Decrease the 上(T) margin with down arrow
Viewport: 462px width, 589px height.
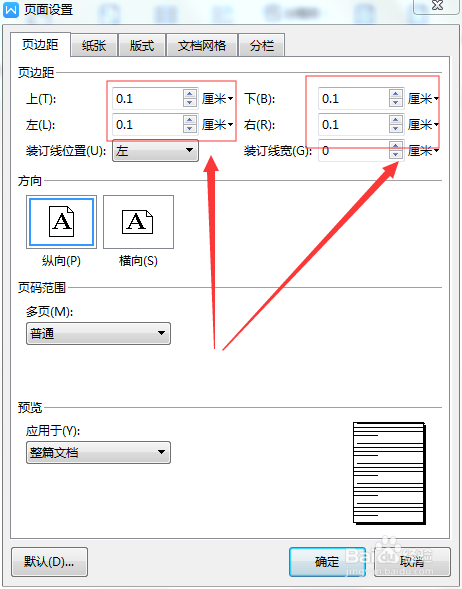coord(190,103)
